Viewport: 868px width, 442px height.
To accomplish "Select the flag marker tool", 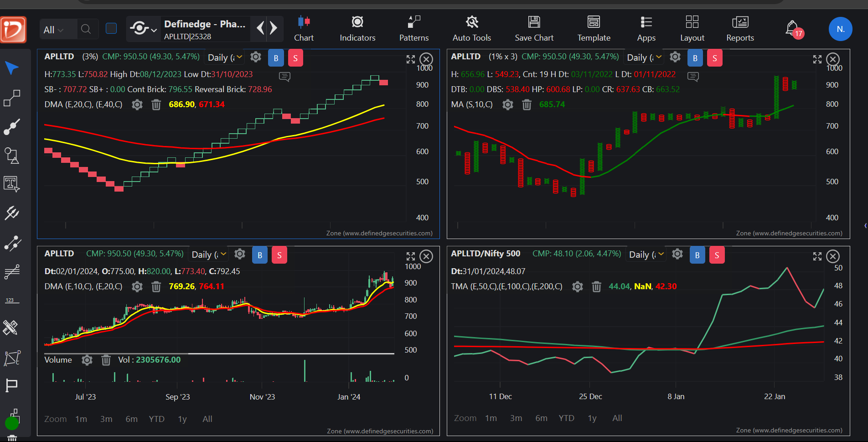I will coord(11,386).
